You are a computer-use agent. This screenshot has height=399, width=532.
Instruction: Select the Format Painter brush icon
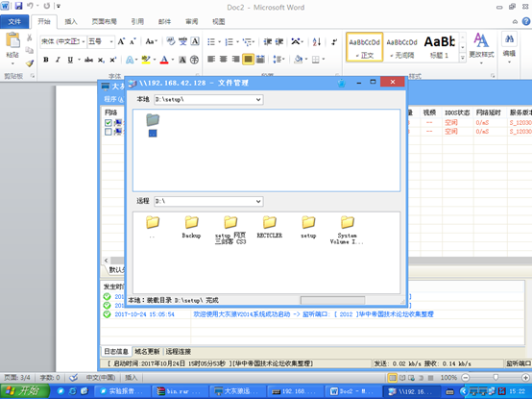pos(30,62)
